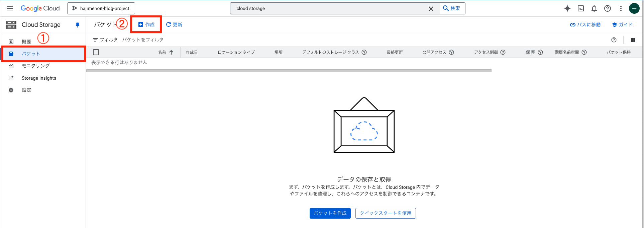
Task: Click the バケット保持 column header
Action: (619, 52)
